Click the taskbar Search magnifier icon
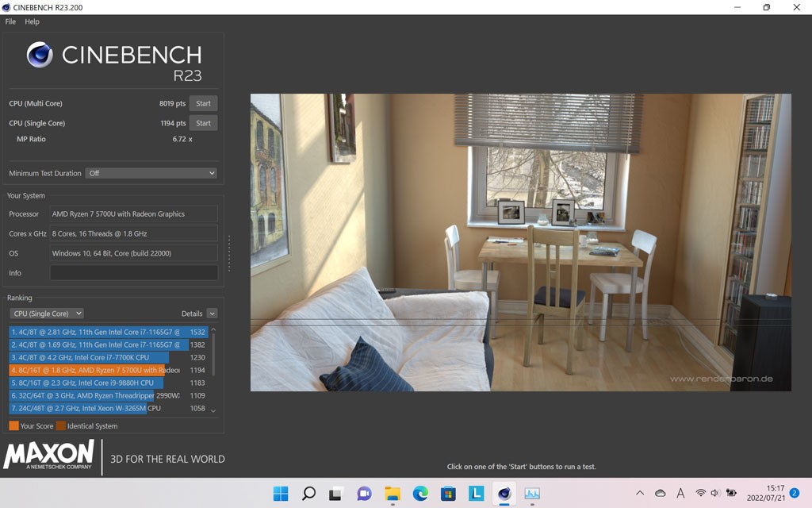 (x=308, y=494)
